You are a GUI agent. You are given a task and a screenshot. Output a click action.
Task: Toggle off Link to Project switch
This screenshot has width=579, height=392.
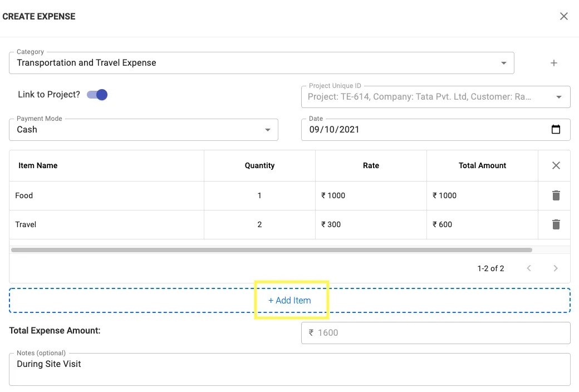97,95
